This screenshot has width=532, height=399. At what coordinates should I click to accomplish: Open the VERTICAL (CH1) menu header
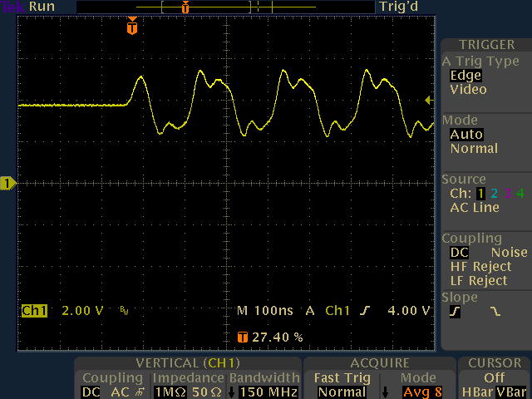(187, 363)
